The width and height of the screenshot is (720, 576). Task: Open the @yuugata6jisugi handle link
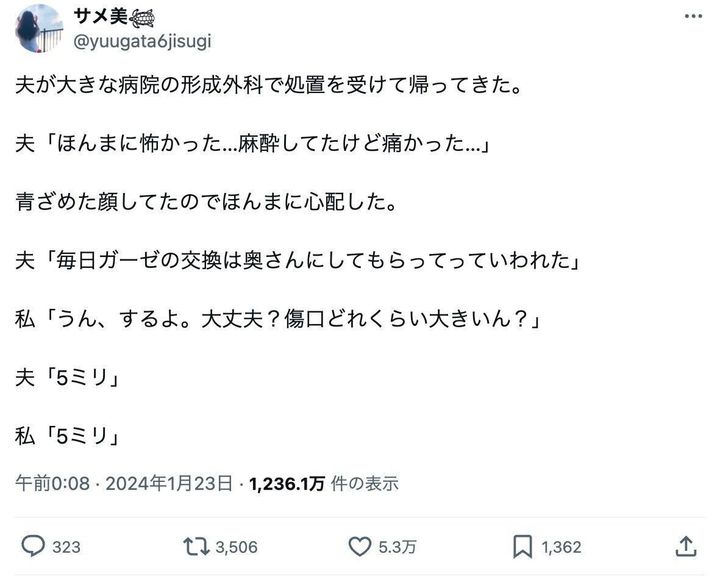[142, 41]
